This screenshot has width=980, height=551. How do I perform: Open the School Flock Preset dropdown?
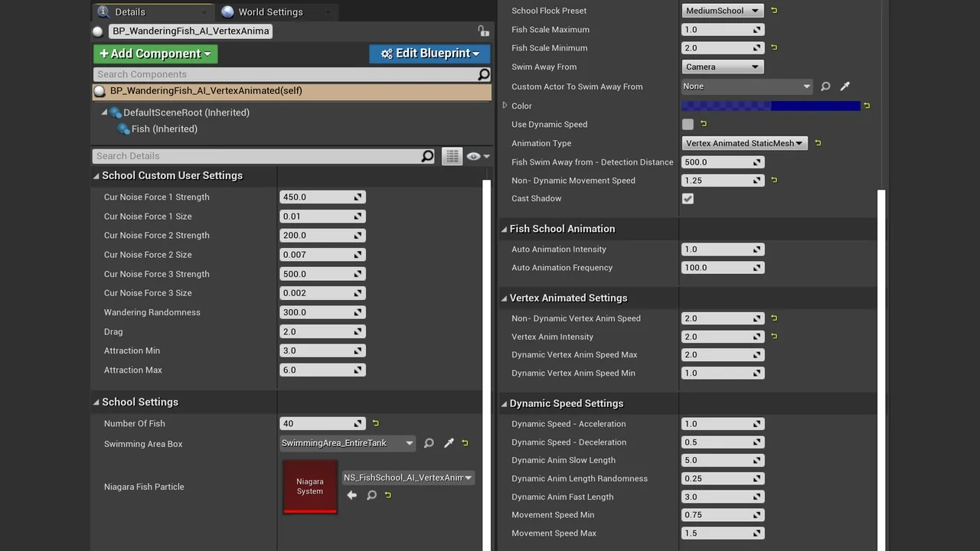click(x=721, y=11)
